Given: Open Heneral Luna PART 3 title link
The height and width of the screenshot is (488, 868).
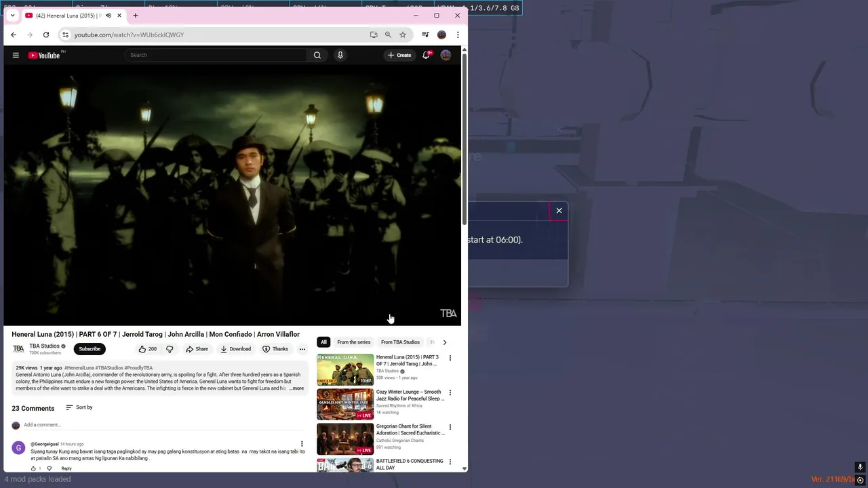Looking at the screenshot, I should pyautogui.click(x=408, y=361).
